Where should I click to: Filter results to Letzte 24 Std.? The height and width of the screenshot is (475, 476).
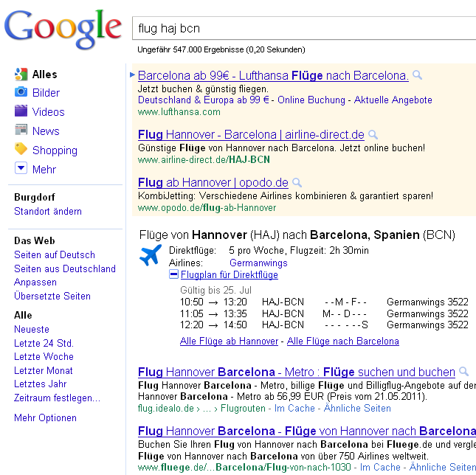44,343
